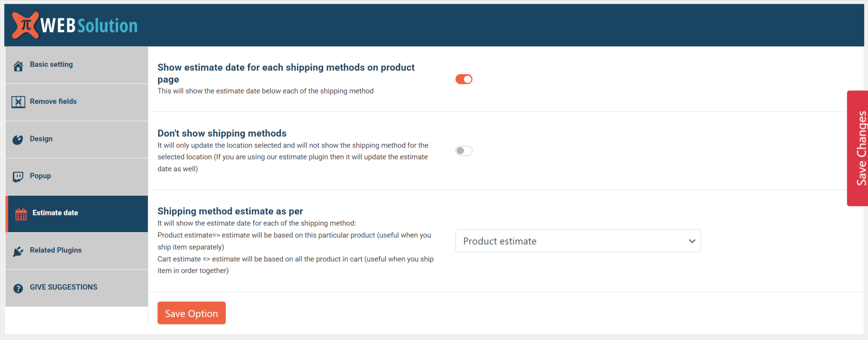Click the orange Save Option button
The height and width of the screenshot is (340, 868).
pyautogui.click(x=191, y=313)
